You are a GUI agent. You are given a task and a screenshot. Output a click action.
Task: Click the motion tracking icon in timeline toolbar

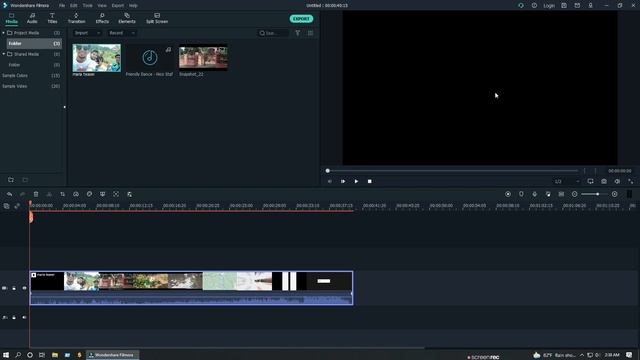click(116, 194)
